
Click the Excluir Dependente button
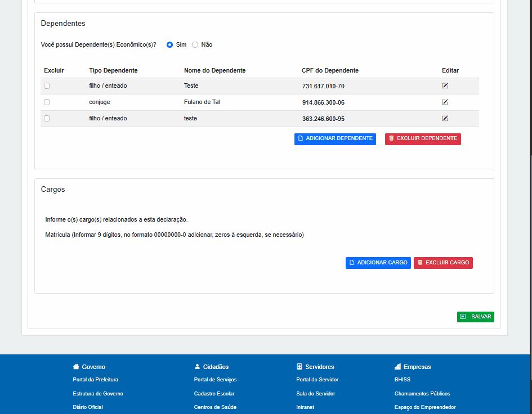pos(423,139)
